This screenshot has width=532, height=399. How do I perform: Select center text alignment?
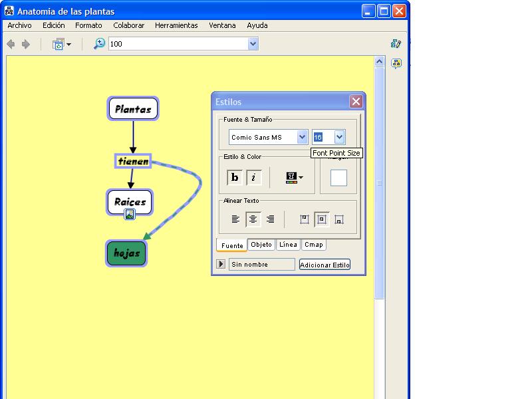253,219
